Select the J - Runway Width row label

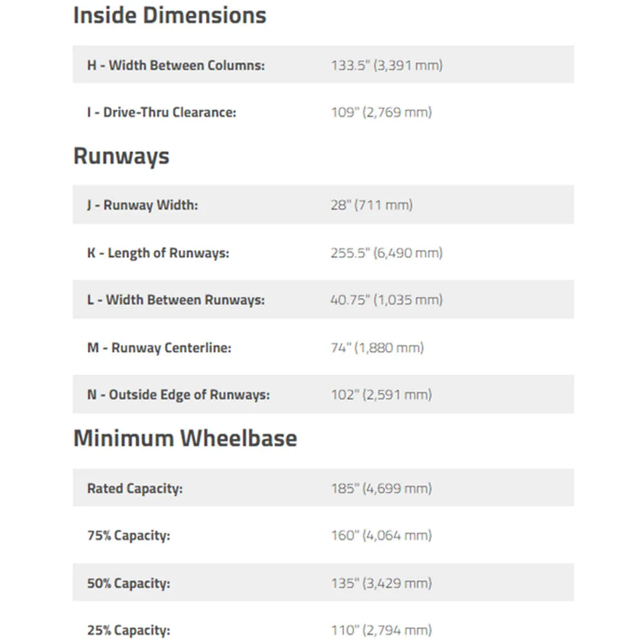142,205
